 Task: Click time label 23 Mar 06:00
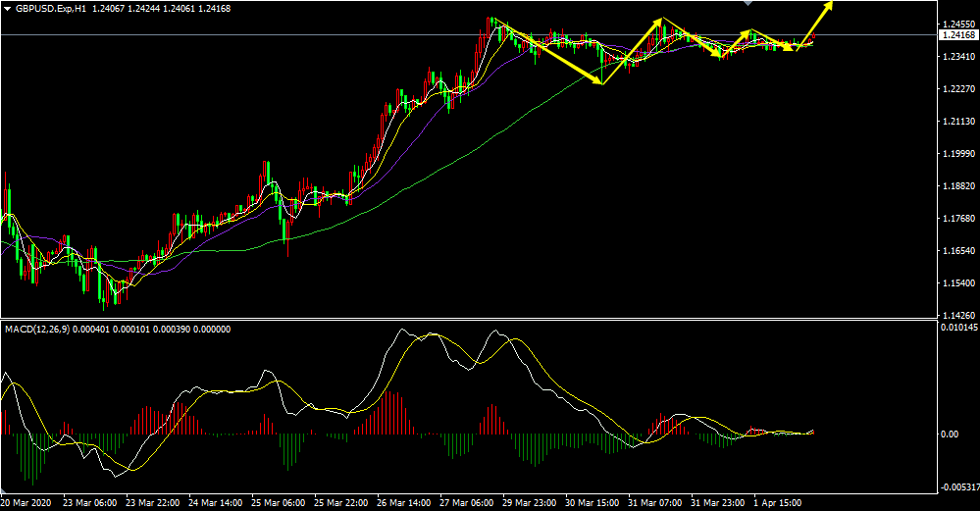click(x=88, y=503)
